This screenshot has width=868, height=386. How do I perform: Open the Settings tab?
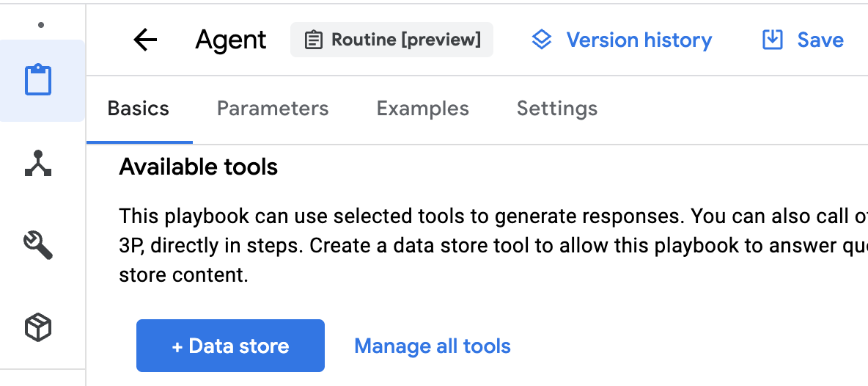pyautogui.click(x=557, y=109)
